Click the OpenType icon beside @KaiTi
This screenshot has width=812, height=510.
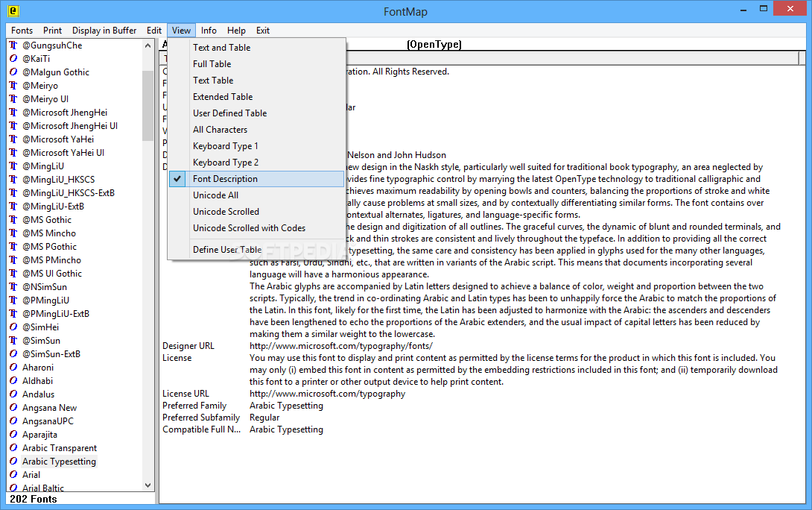[x=13, y=59]
